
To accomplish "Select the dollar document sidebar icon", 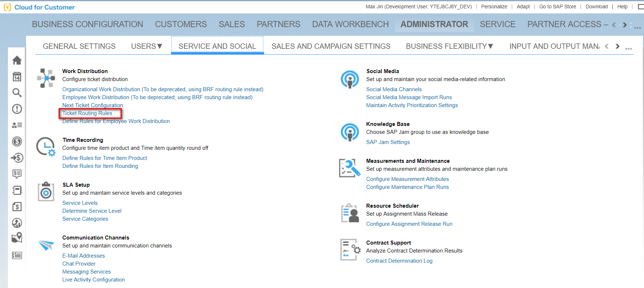I will tap(17, 207).
